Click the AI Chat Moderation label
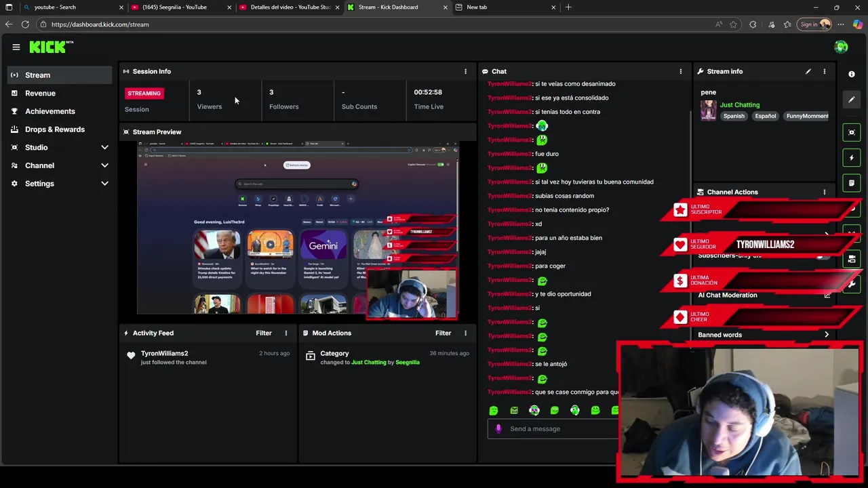 click(728, 295)
